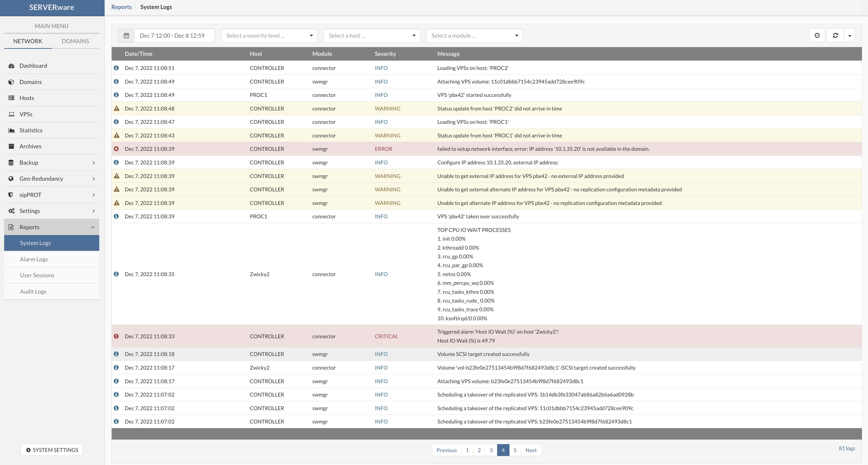Expand the Backup submenu chevron
The height and width of the screenshot is (465, 868).
(93, 162)
